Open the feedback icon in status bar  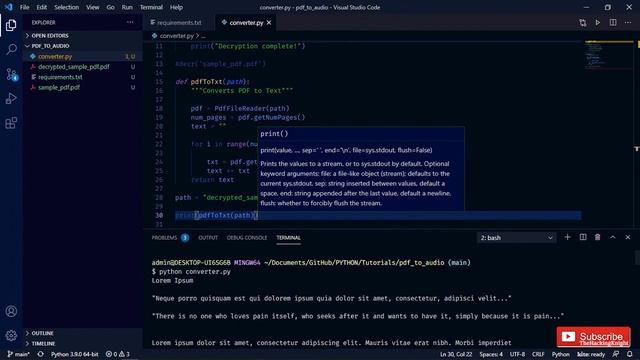point(616,354)
